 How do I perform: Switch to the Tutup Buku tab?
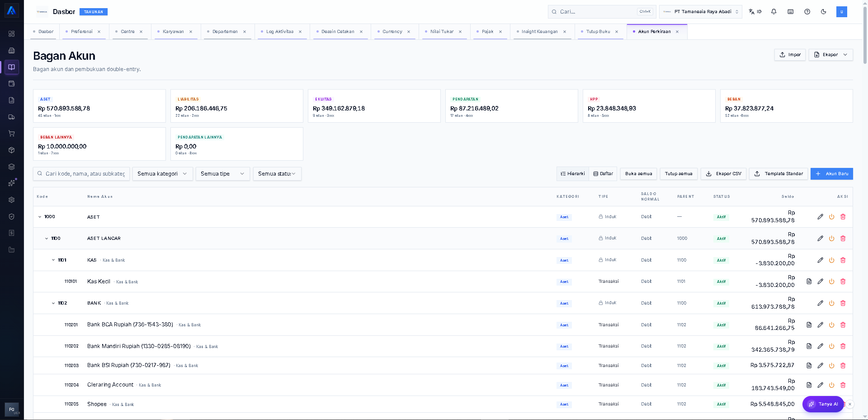coord(598,32)
